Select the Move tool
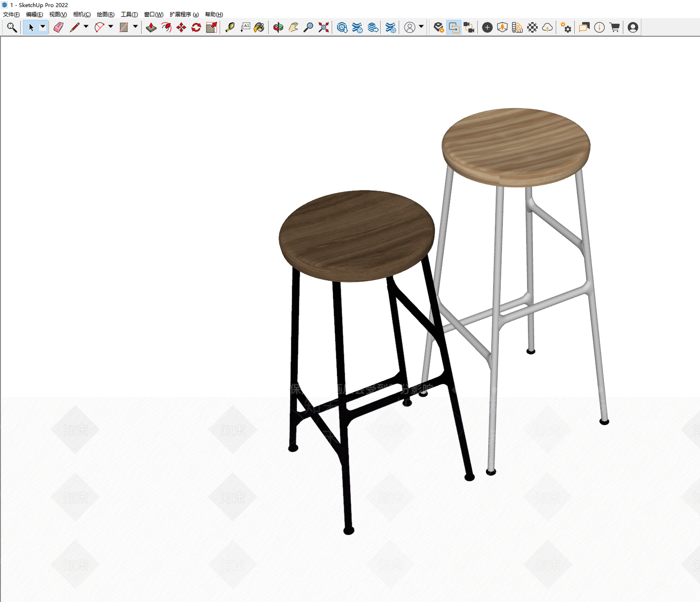 [x=181, y=28]
